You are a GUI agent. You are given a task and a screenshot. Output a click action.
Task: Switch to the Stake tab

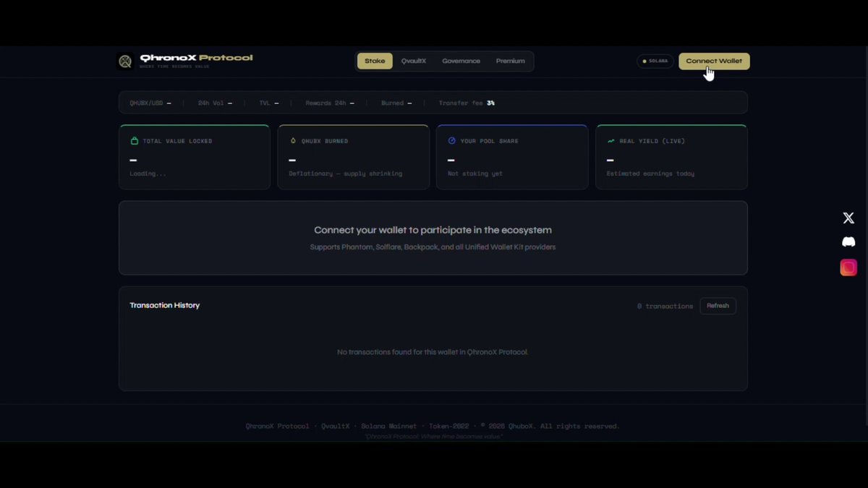tap(375, 61)
